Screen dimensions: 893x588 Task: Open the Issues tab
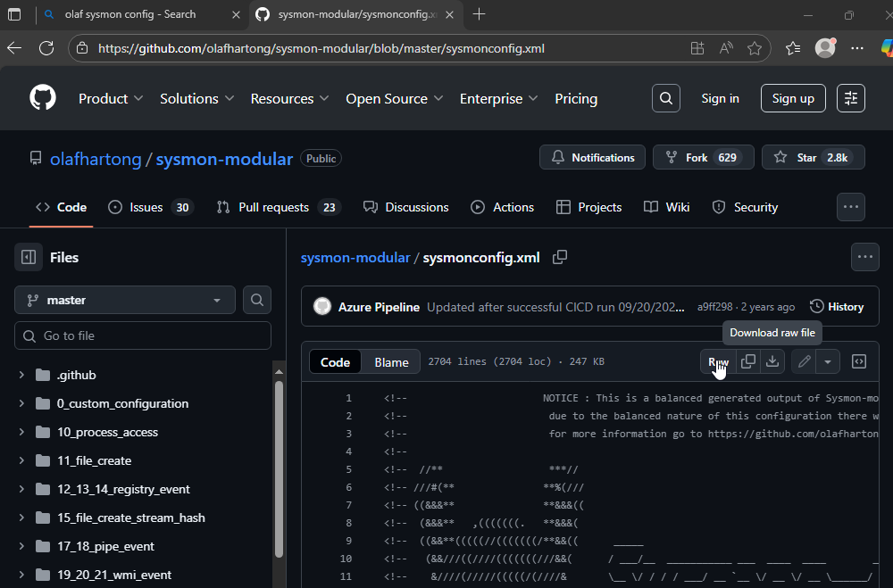pos(151,207)
